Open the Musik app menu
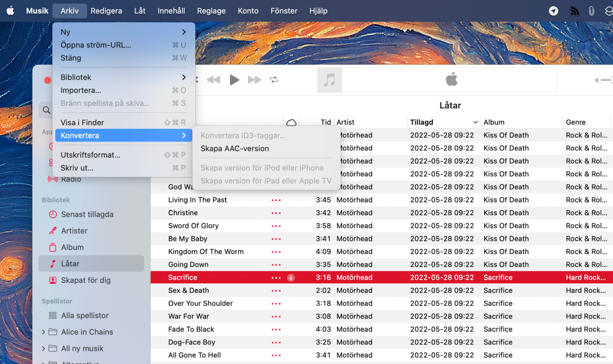 tap(37, 11)
